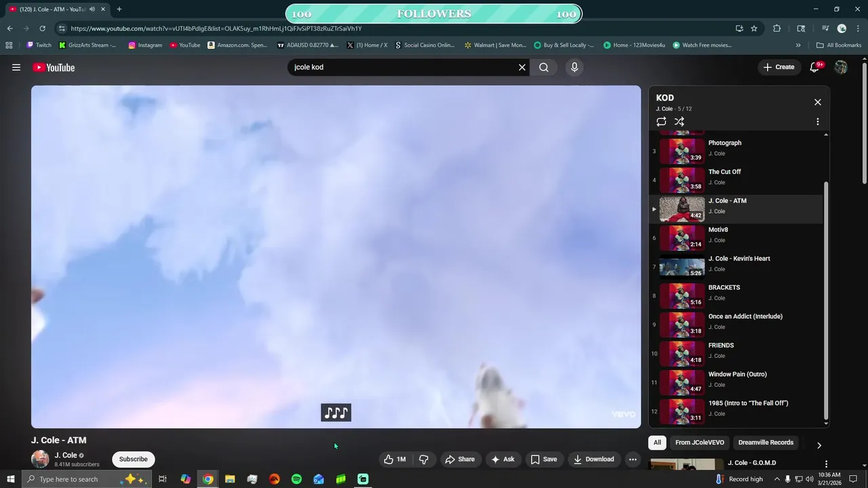Screen dimensions: 868x488
Task: Open the browser extensions puzzle icon
Action: (777, 28)
